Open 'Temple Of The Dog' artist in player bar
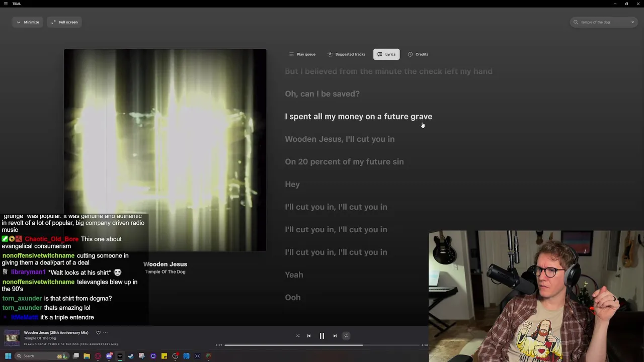The height and width of the screenshot is (362, 644). (x=40, y=338)
